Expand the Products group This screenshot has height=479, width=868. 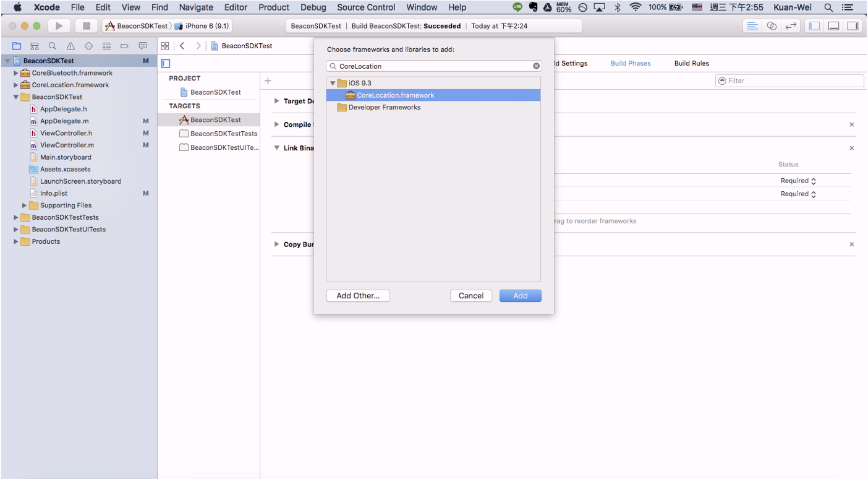point(16,241)
